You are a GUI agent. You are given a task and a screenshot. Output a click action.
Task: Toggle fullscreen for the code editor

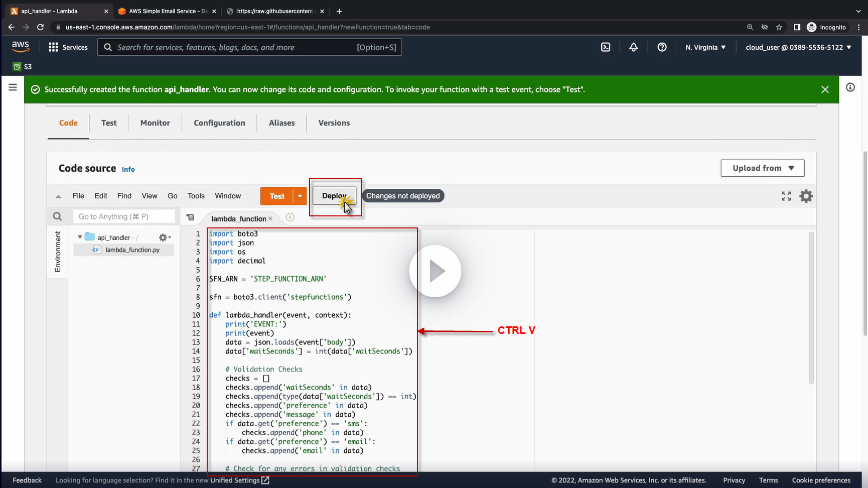pyautogui.click(x=786, y=196)
